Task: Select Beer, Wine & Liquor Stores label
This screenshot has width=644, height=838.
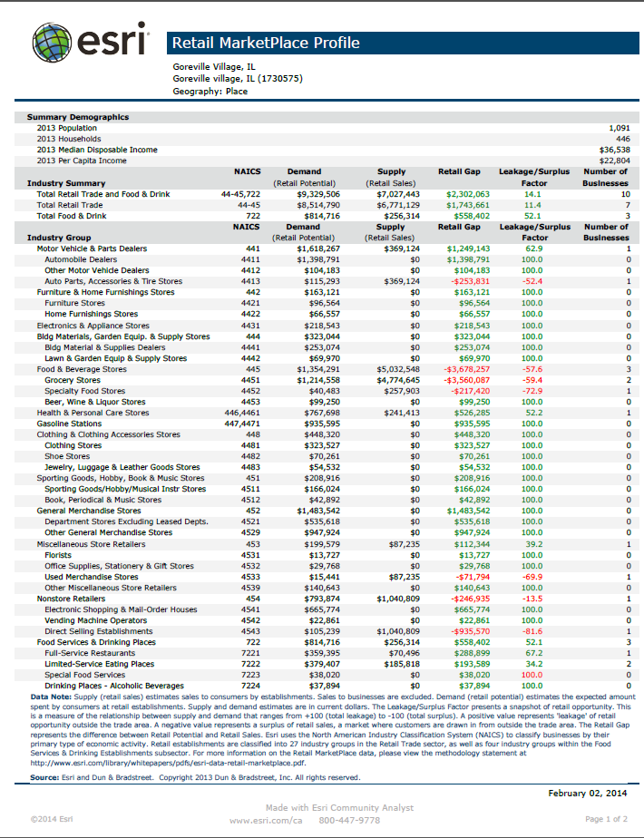Action: click(95, 402)
